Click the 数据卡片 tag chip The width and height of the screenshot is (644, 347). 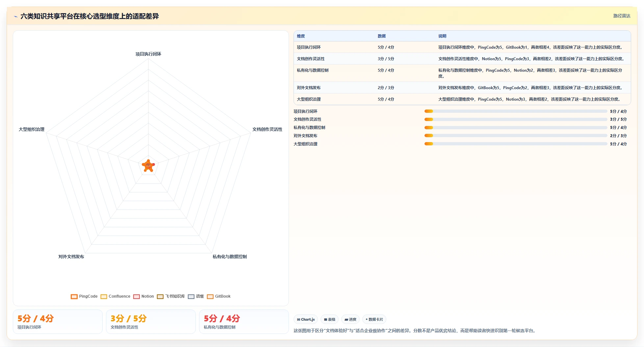coord(374,319)
